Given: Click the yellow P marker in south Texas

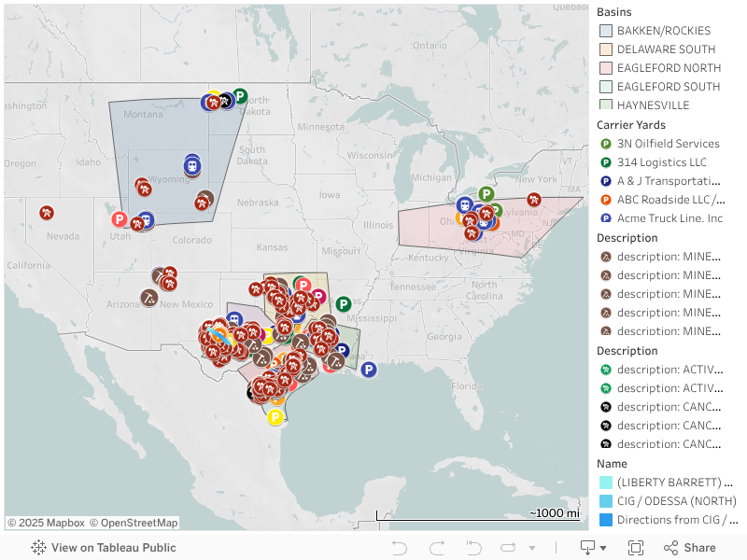Looking at the screenshot, I should pos(275,417).
